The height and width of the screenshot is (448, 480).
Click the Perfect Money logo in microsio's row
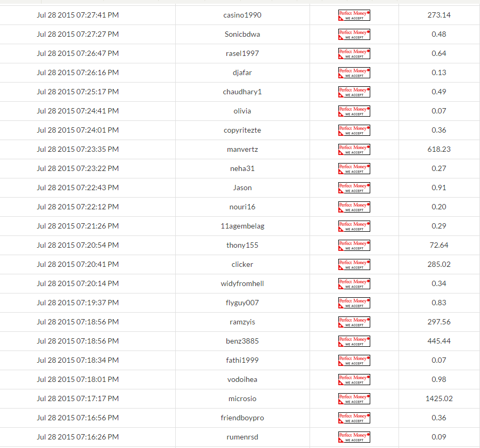tap(354, 398)
